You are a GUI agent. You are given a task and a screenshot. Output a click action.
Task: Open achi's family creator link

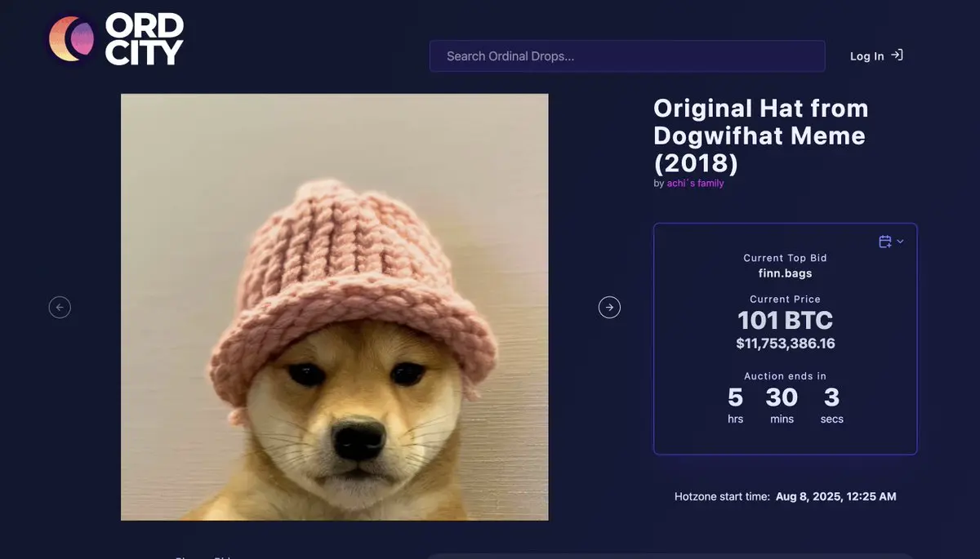pyautogui.click(x=695, y=184)
